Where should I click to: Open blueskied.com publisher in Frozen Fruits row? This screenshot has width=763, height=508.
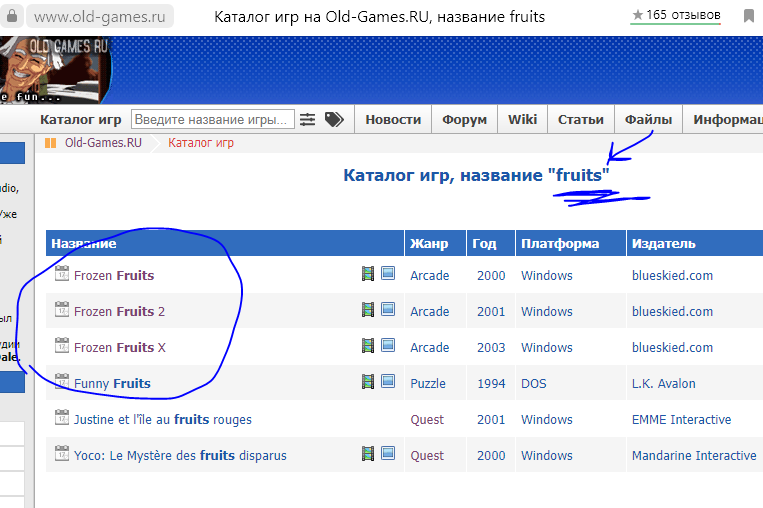click(x=672, y=275)
